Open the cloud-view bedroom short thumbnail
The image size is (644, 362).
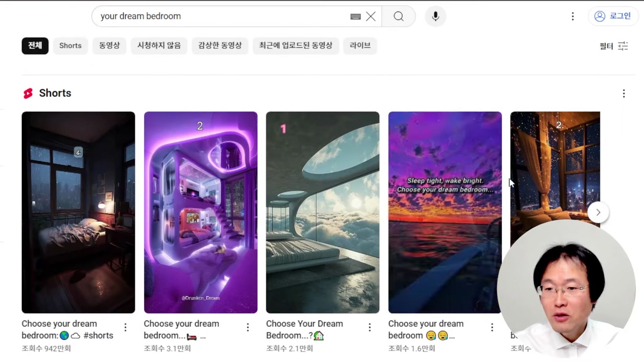tap(322, 212)
